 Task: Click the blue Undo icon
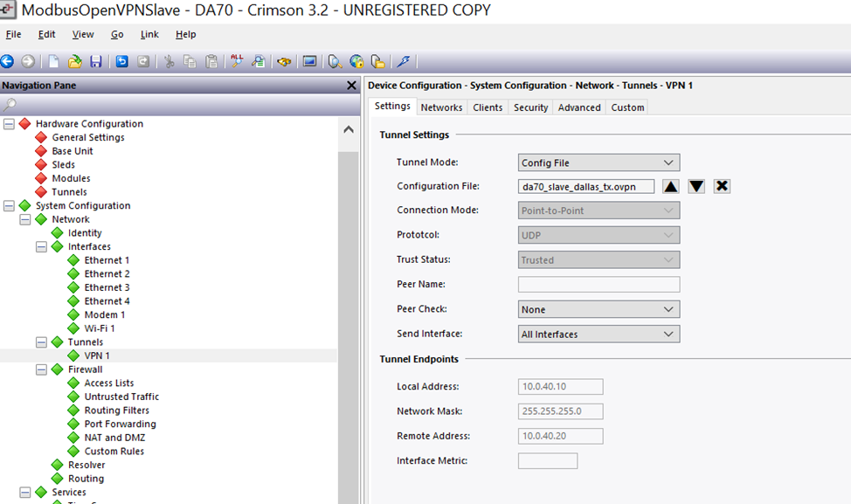click(122, 62)
